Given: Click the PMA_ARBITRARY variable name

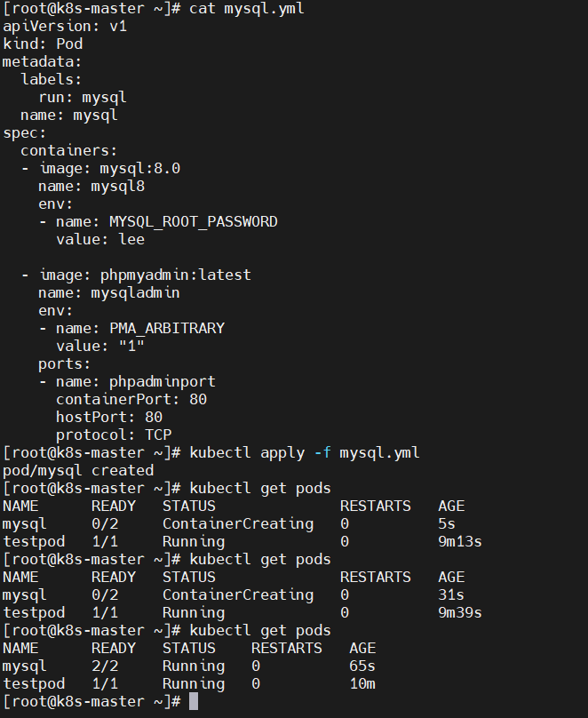Looking at the screenshot, I should (167, 328).
